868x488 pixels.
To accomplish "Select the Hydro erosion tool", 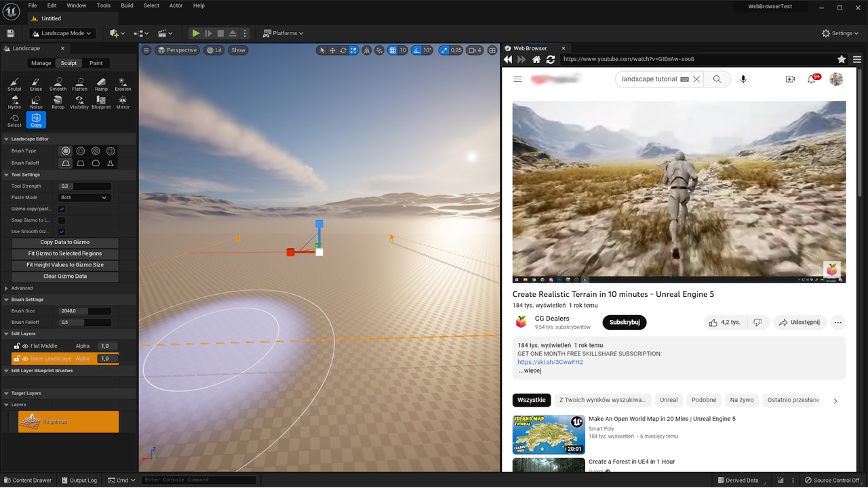I will (x=14, y=102).
